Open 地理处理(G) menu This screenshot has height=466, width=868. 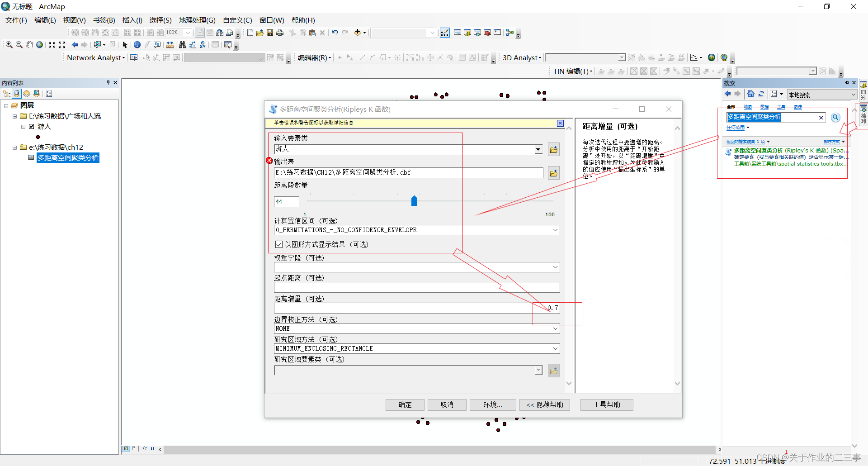point(197,20)
